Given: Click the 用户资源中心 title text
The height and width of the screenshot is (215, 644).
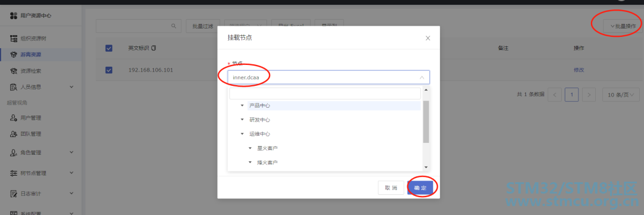Looking at the screenshot, I should coord(36,16).
